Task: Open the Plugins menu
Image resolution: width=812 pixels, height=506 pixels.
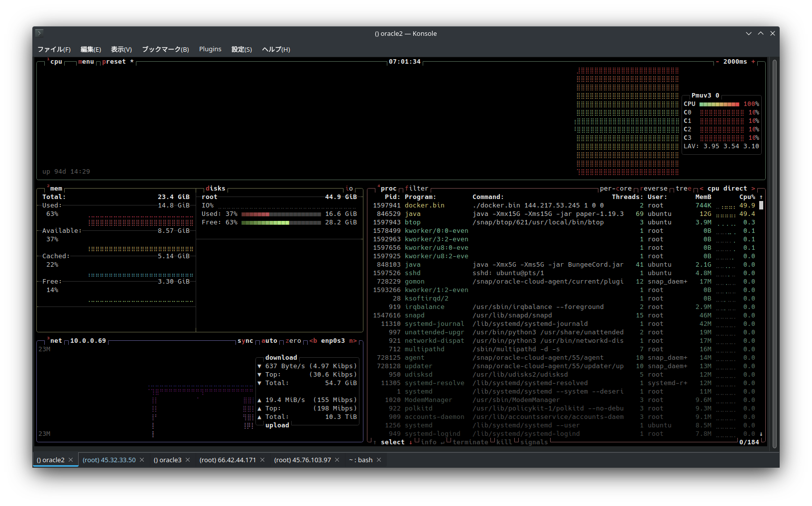Action: 210,49
